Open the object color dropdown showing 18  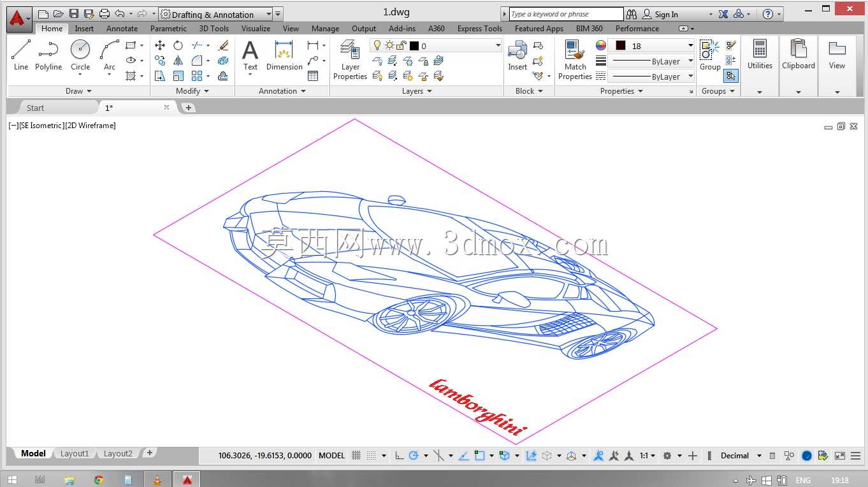(651, 46)
